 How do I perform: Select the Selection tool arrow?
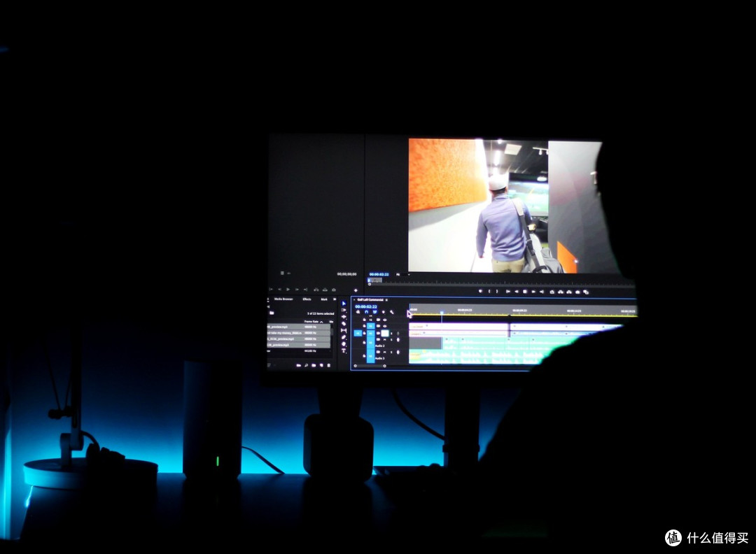pyautogui.click(x=344, y=304)
